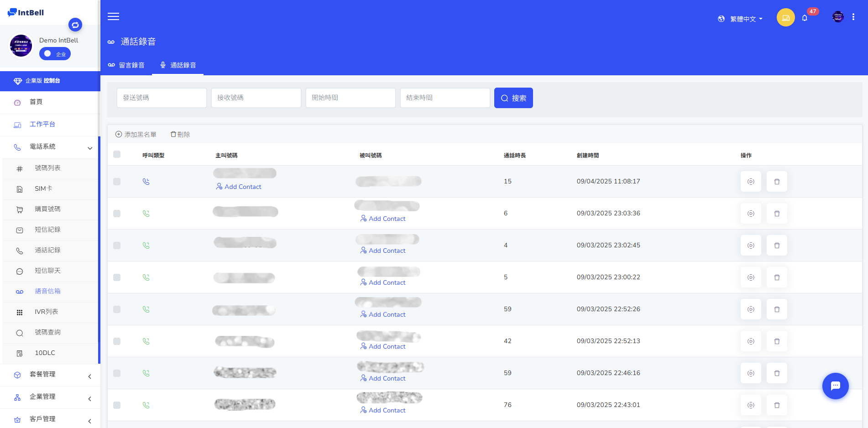868x428 pixels.
Task: Open the floating chat support bubble
Action: pos(836,386)
